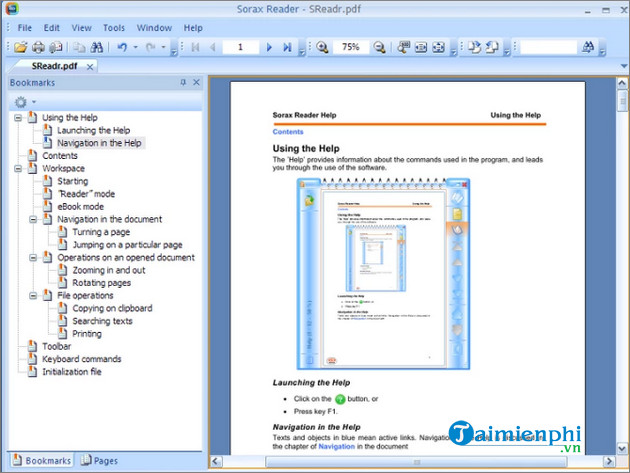630x473 pixels.
Task: Open the File menu
Action: 25,28
